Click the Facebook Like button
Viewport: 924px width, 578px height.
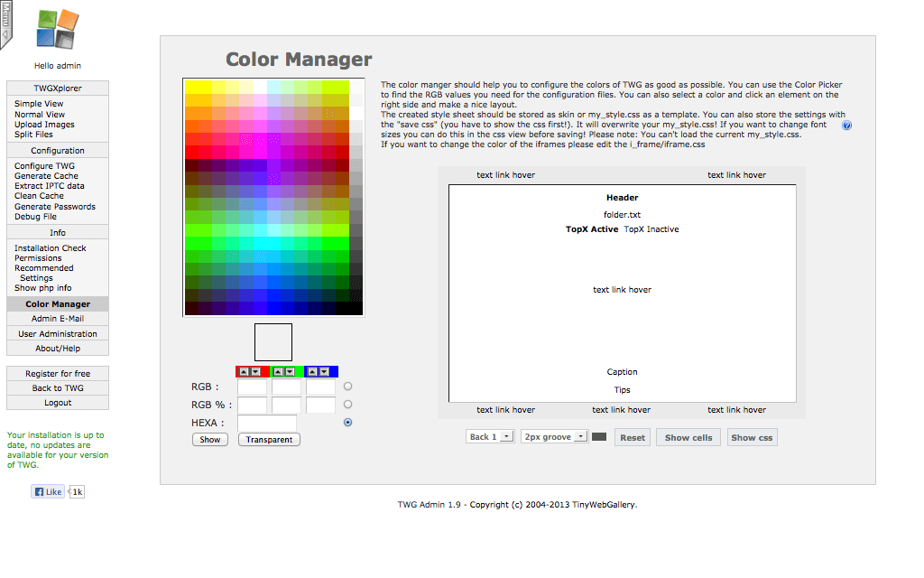pyautogui.click(x=49, y=492)
